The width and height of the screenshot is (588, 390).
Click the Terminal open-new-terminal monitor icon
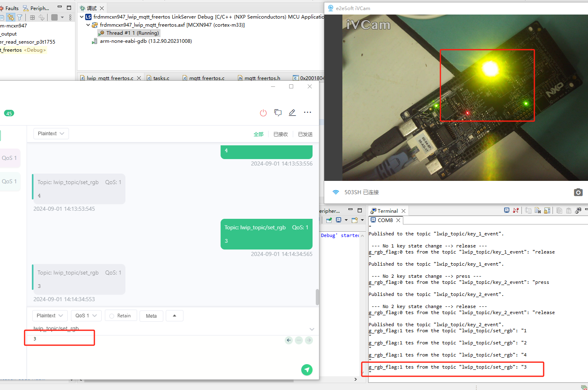pyautogui.click(x=507, y=210)
